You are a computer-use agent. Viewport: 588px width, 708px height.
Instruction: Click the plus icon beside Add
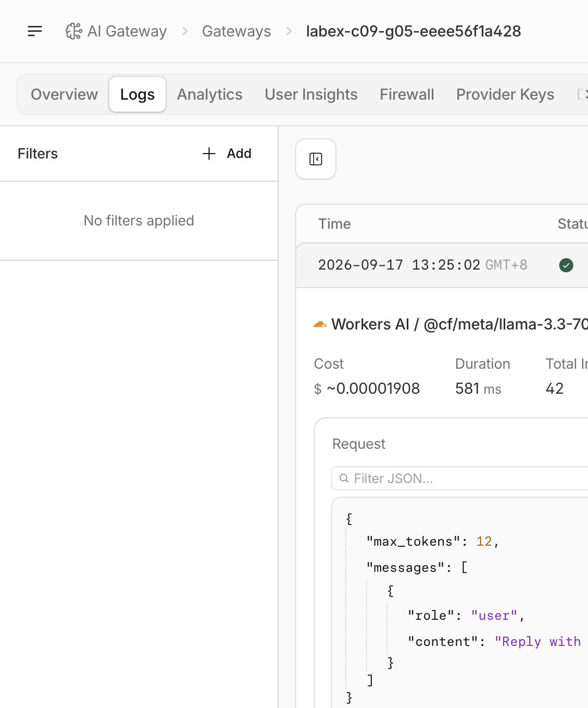pyautogui.click(x=209, y=154)
